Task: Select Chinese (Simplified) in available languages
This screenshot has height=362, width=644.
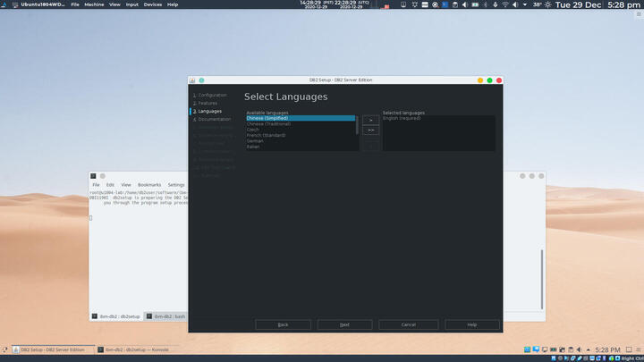Action: [x=301, y=118]
